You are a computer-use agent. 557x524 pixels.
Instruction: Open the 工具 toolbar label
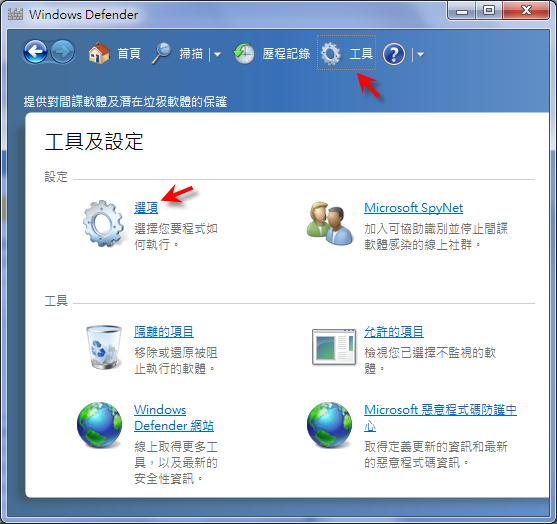coord(361,54)
